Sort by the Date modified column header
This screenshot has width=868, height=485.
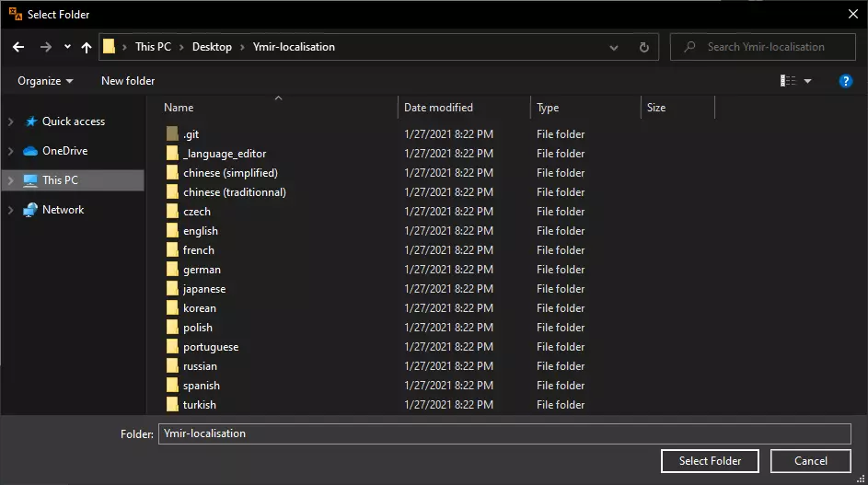(x=438, y=108)
